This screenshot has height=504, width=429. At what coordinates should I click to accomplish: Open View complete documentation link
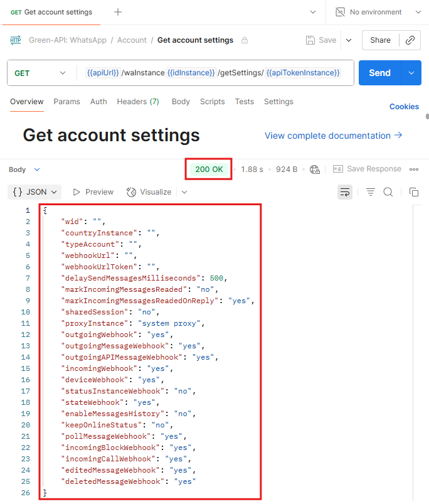coord(333,136)
